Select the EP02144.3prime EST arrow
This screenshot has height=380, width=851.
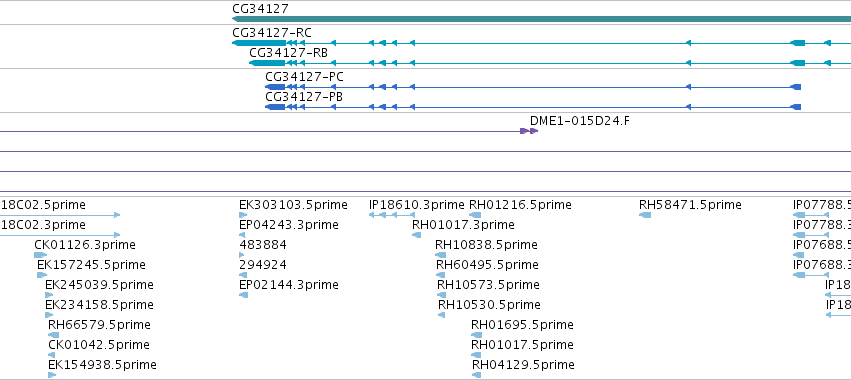243,295
